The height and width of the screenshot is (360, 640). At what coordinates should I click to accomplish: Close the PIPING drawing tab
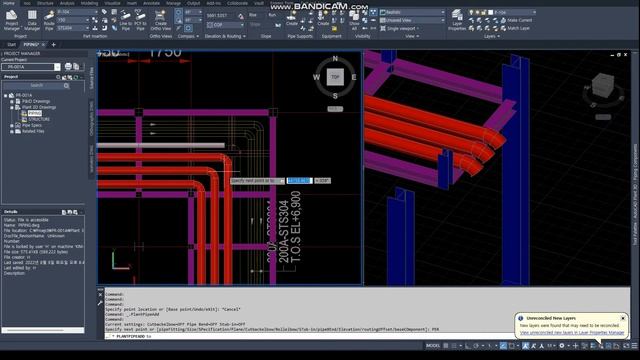[43, 44]
